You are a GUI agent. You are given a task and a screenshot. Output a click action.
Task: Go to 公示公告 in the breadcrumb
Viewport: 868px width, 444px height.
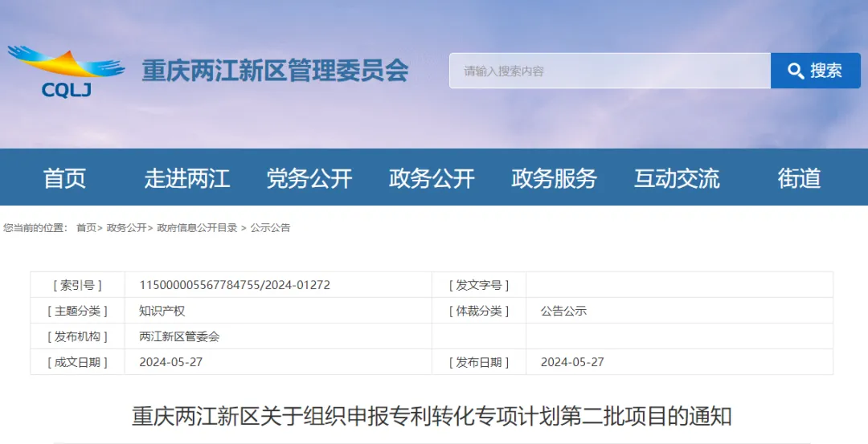[x=270, y=228]
